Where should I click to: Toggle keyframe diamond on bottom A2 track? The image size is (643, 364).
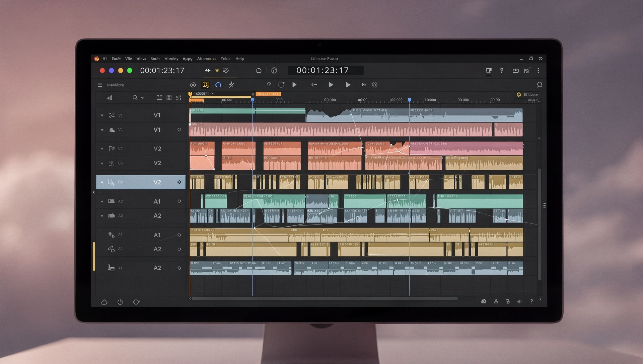point(179,268)
